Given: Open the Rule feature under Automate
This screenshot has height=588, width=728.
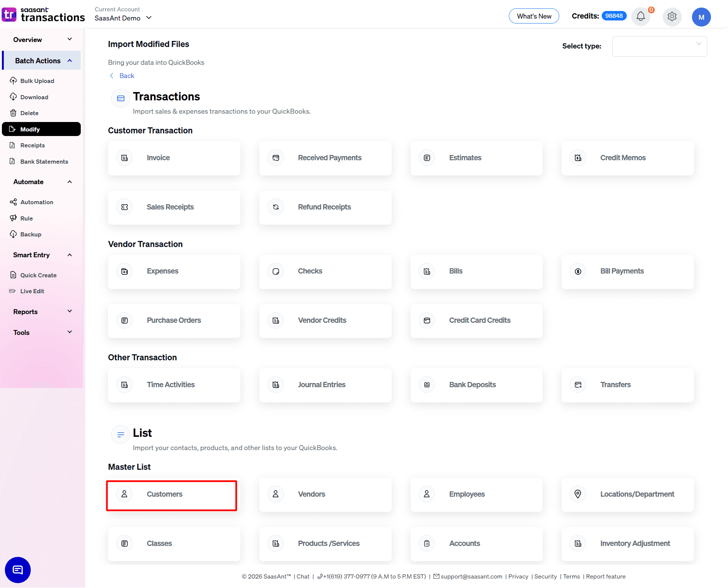Looking at the screenshot, I should pyautogui.click(x=26, y=218).
